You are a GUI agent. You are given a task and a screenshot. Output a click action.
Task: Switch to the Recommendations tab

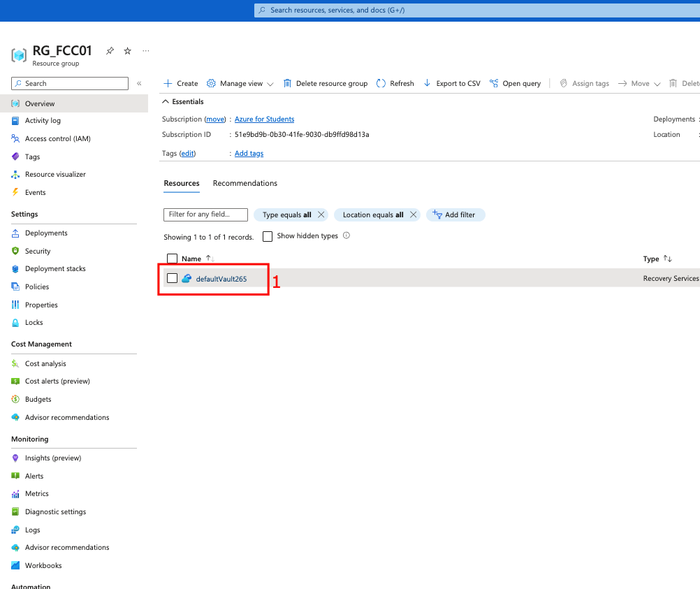(x=245, y=183)
